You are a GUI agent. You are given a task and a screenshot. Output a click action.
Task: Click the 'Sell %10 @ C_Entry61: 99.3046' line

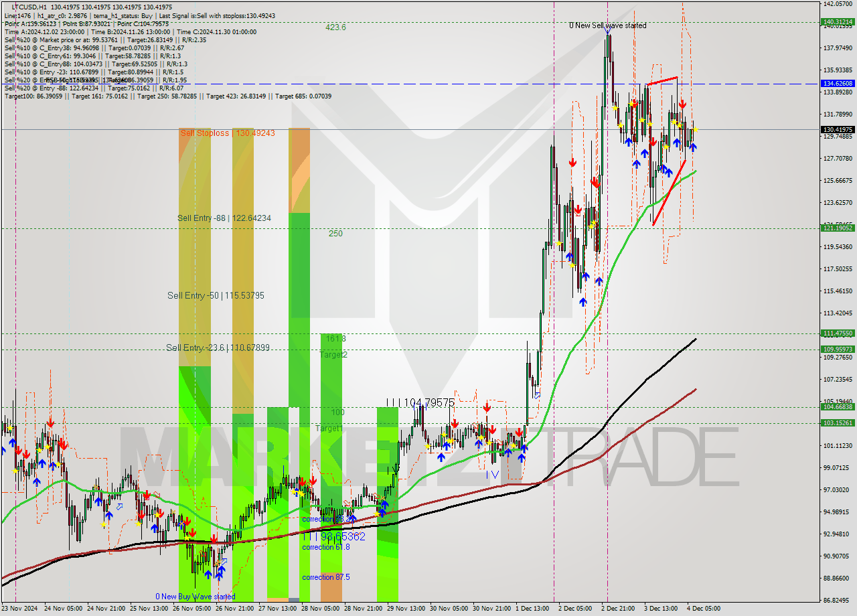pos(92,56)
